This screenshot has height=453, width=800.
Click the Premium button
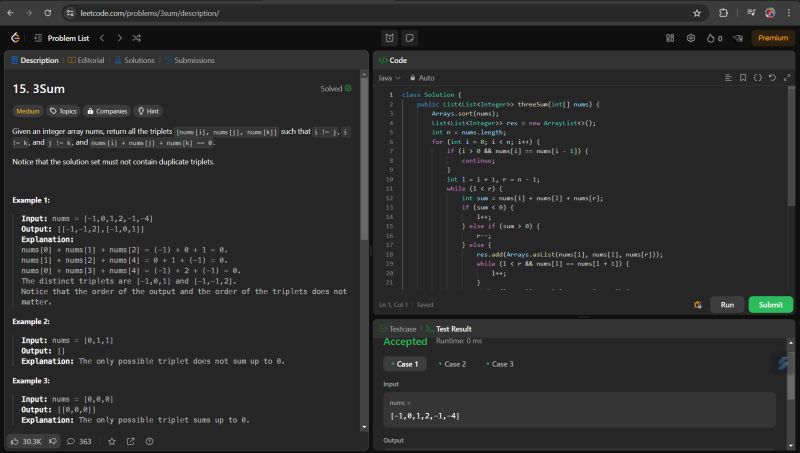click(x=772, y=38)
